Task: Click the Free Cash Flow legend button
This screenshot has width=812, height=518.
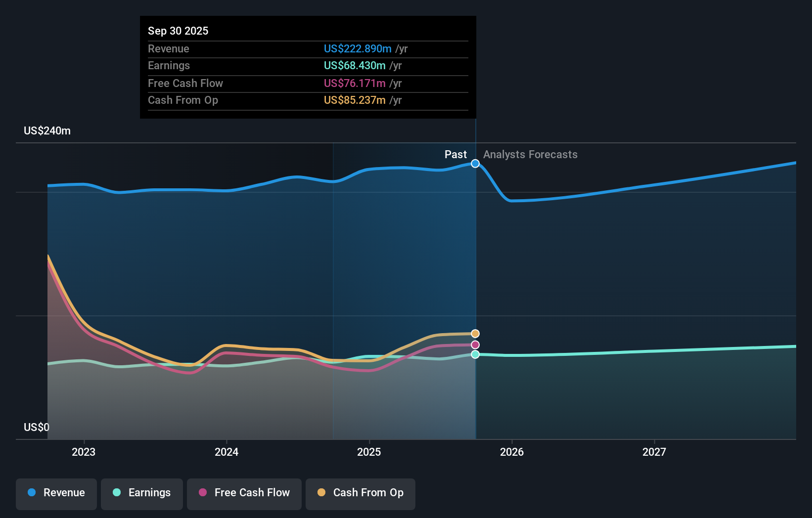Action: click(x=244, y=493)
